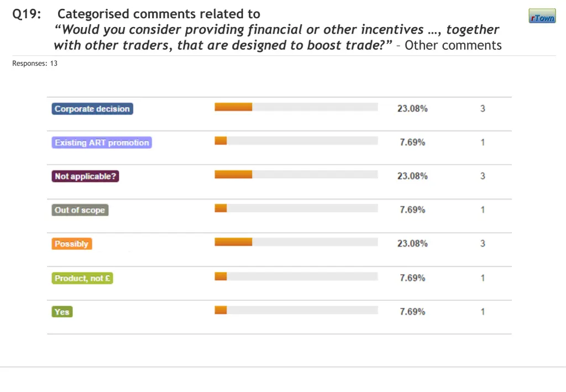Select the Possibly category tag
The width and height of the screenshot is (566, 392).
[71, 244]
